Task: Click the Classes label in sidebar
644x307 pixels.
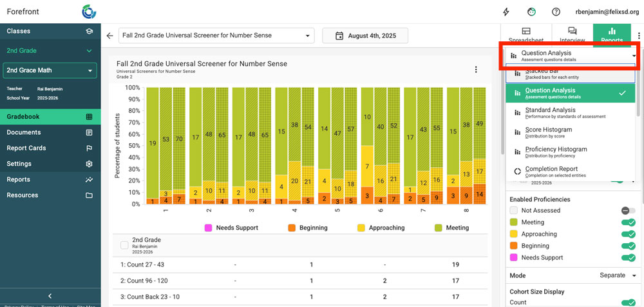Action: tap(19, 31)
